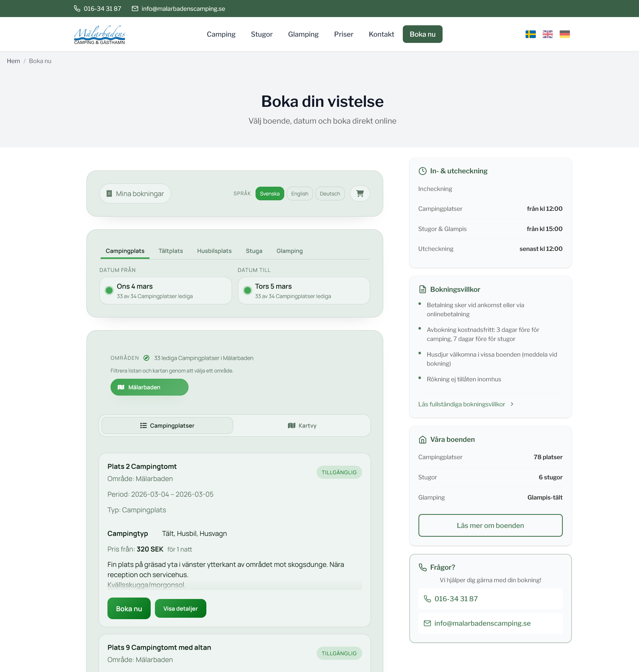Click the compass icon next to Områden
Screen dimensions: 639x672
(146, 358)
